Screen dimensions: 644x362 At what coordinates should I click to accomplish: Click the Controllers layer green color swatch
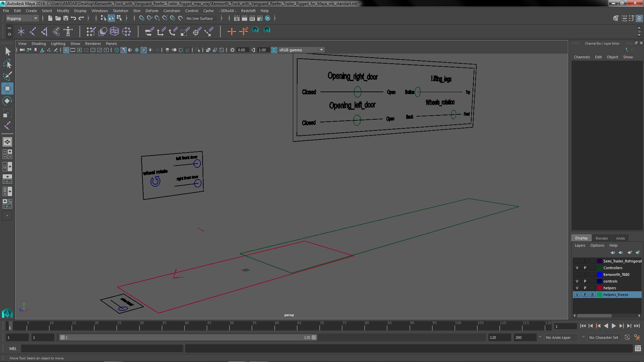[x=599, y=268]
